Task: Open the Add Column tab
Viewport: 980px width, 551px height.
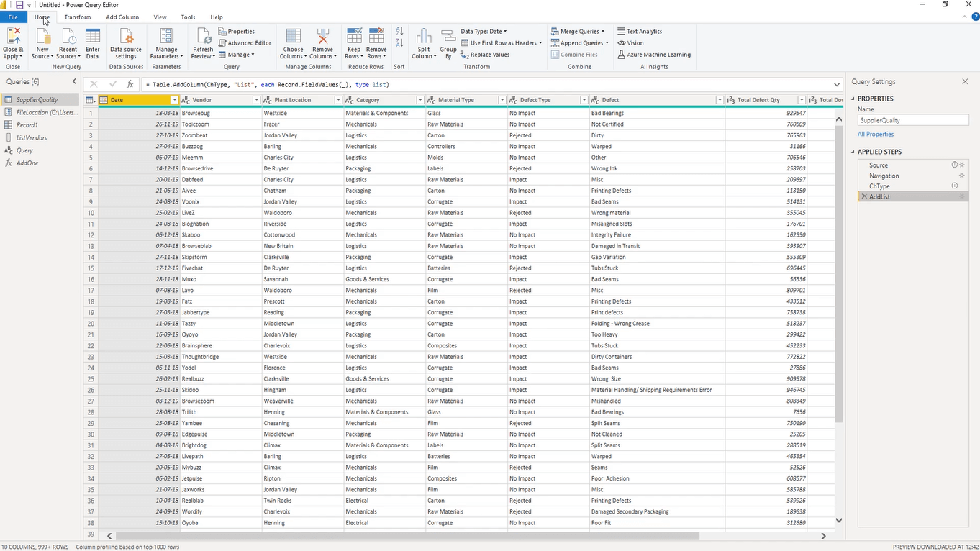Action: point(122,17)
